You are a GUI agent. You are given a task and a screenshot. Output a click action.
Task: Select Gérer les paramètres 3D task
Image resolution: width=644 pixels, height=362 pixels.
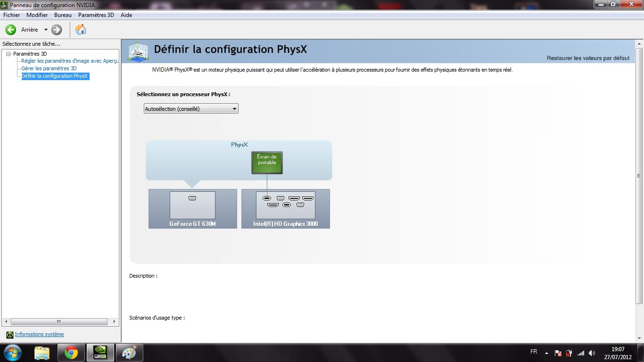point(49,68)
